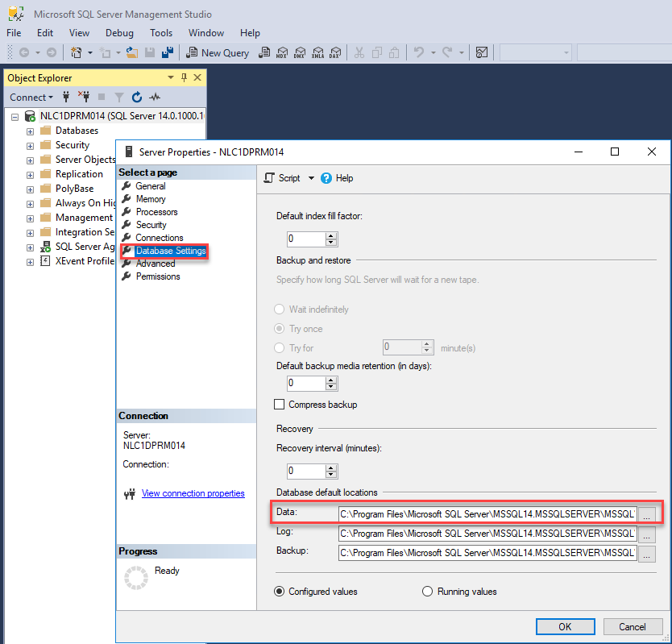Click the backup media retention spinner
This screenshot has width=672, height=644.
pos(330,384)
